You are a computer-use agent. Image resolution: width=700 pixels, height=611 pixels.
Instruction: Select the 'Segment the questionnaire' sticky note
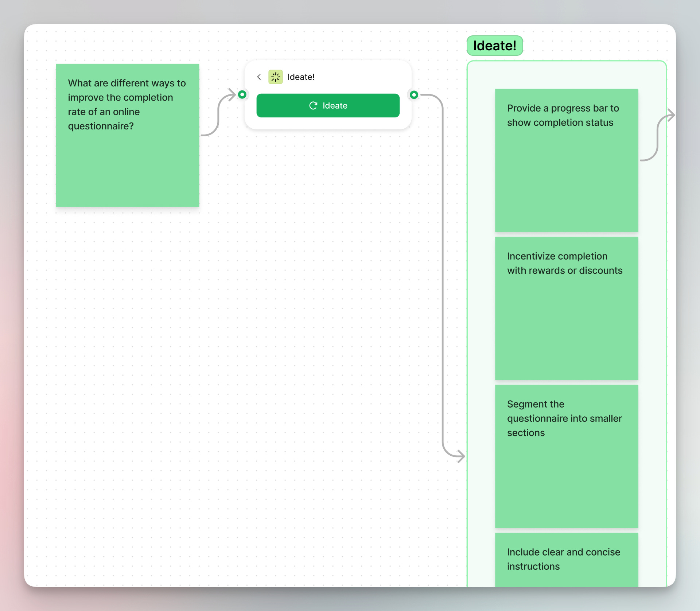coord(567,456)
